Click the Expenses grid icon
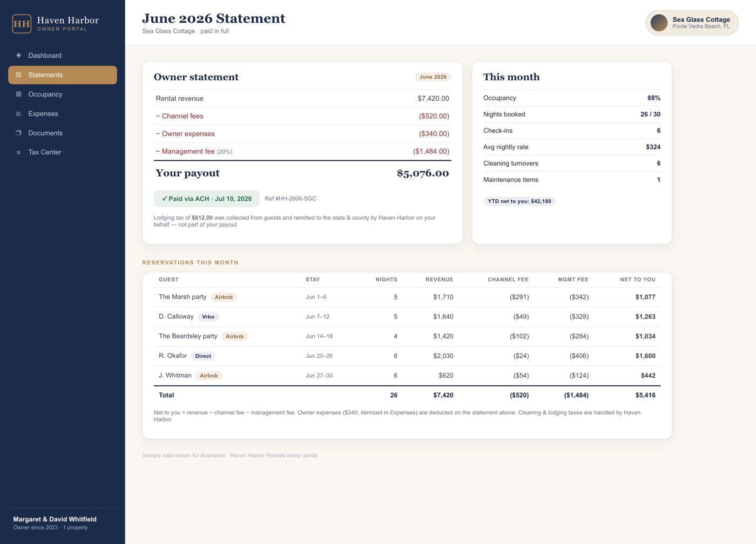 pyautogui.click(x=18, y=114)
